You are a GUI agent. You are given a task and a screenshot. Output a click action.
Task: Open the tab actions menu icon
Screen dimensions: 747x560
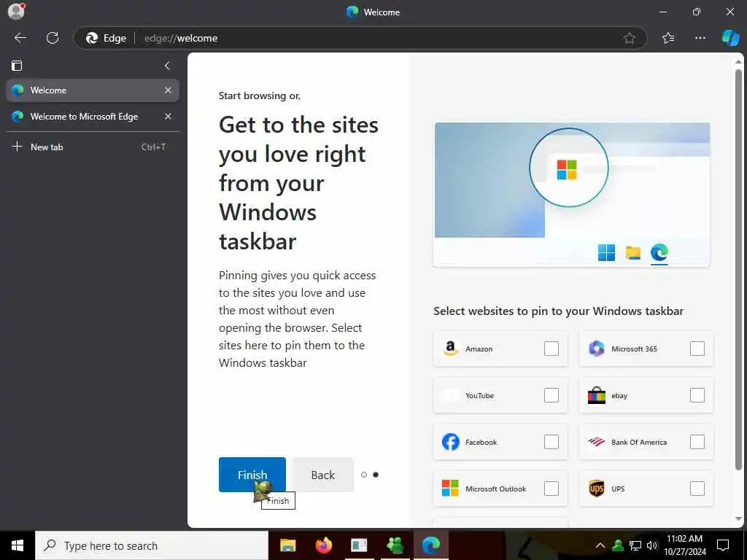coord(17,66)
